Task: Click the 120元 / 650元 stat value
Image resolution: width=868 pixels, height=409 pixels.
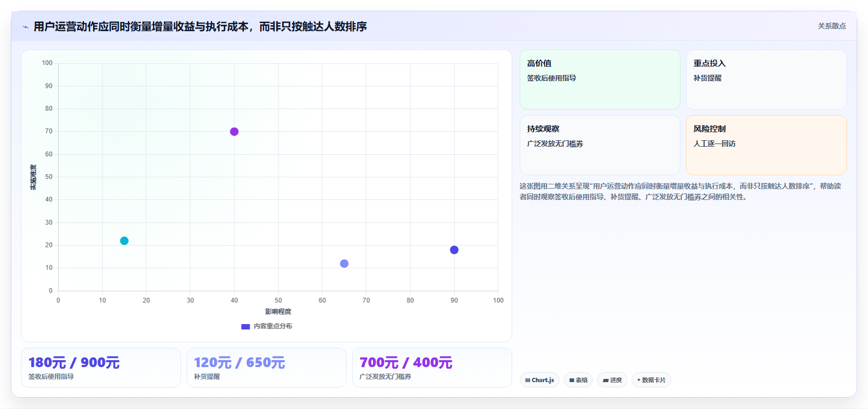Action: (x=240, y=363)
